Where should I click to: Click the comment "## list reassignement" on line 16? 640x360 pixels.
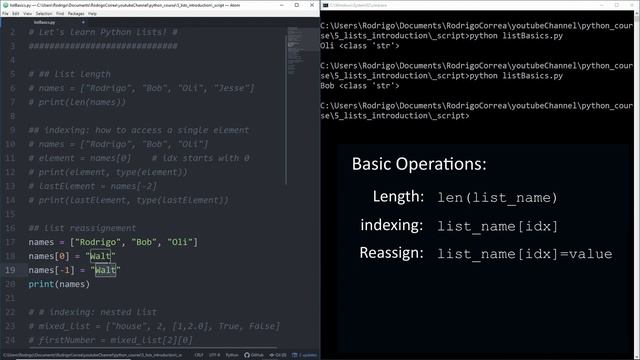pyautogui.click(x=82, y=228)
